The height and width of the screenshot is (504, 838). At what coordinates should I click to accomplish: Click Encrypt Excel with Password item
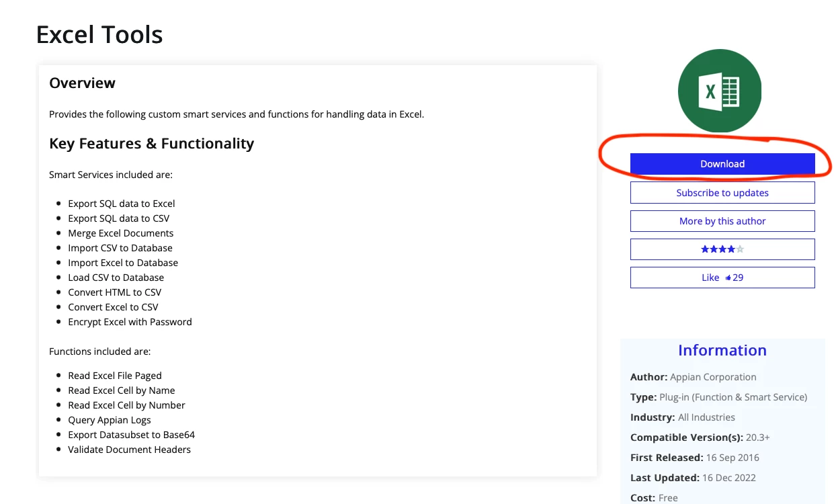(x=130, y=322)
